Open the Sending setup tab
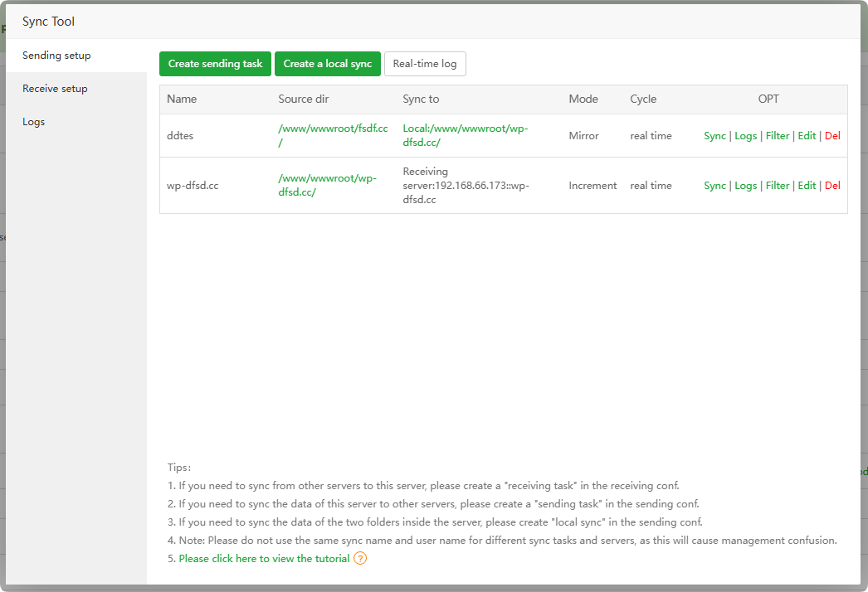This screenshot has width=868, height=592. pos(76,56)
